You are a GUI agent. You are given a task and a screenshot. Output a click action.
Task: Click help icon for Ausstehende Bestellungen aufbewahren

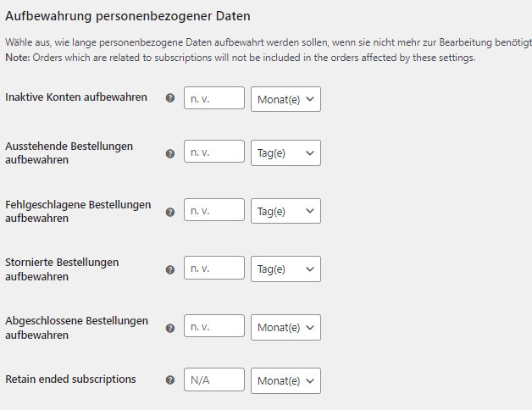(170, 154)
